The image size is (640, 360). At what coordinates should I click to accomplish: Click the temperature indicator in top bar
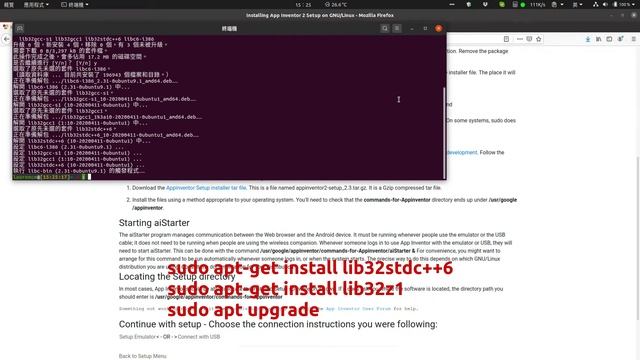336,4
